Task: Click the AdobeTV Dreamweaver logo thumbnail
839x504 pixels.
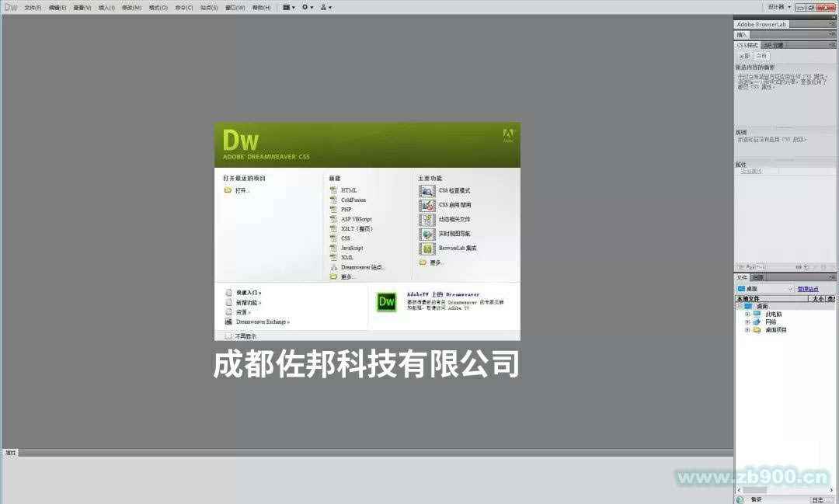Action: 386,304
